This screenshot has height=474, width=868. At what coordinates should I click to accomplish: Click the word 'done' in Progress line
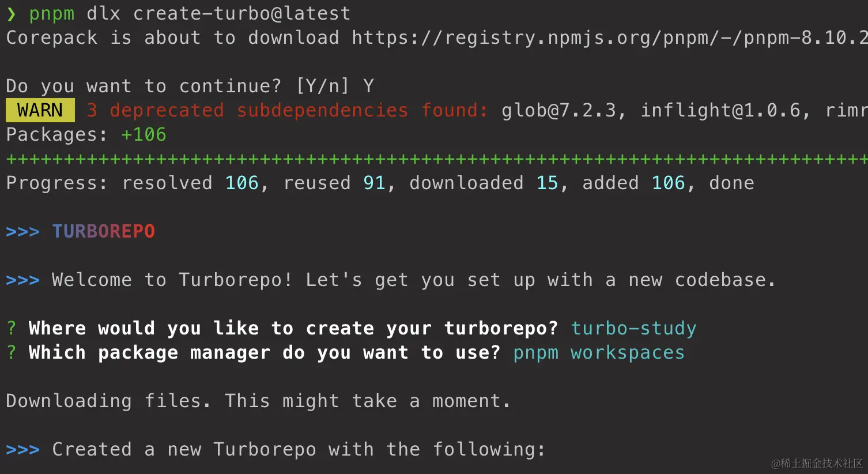coord(731,183)
